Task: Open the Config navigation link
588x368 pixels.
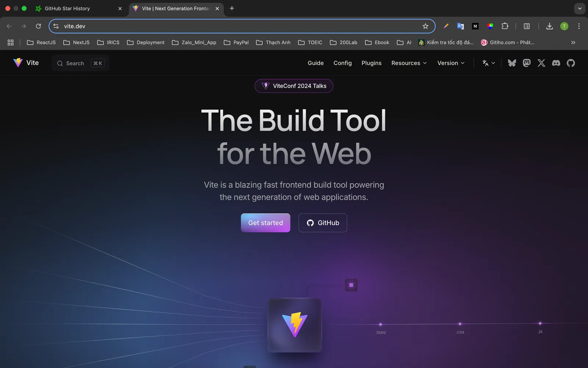Action: coord(343,63)
